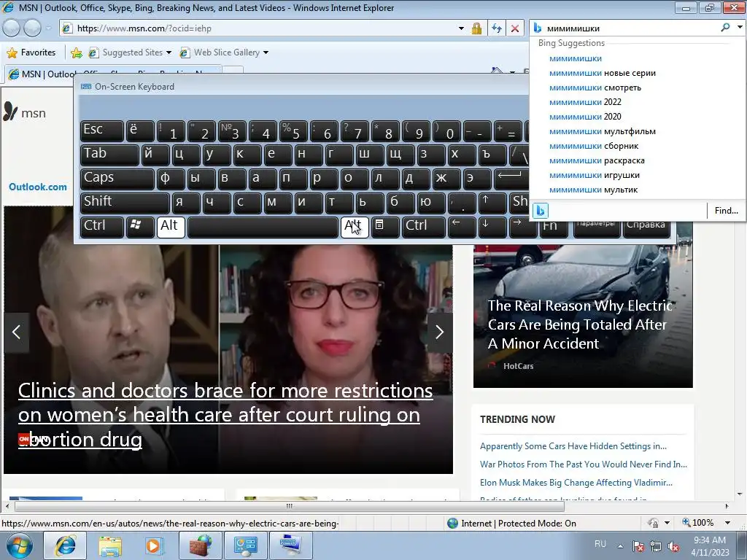
Task: Click the msn butterfly logo
Action: coord(25,112)
